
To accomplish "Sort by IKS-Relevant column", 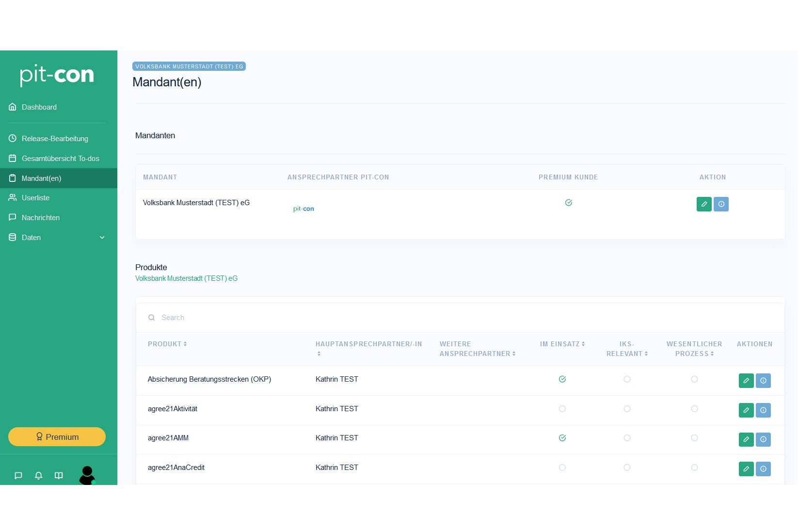I will coord(627,349).
